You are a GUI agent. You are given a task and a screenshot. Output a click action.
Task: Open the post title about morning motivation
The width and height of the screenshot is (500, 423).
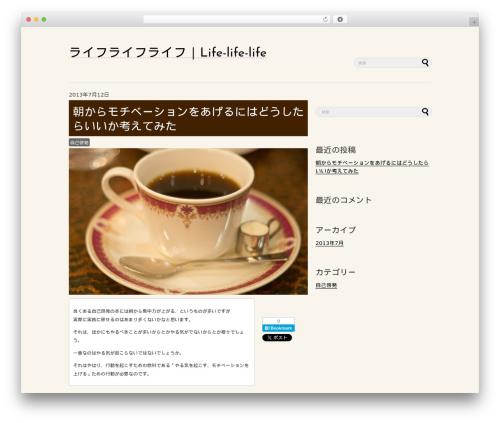click(x=188, y=118)
